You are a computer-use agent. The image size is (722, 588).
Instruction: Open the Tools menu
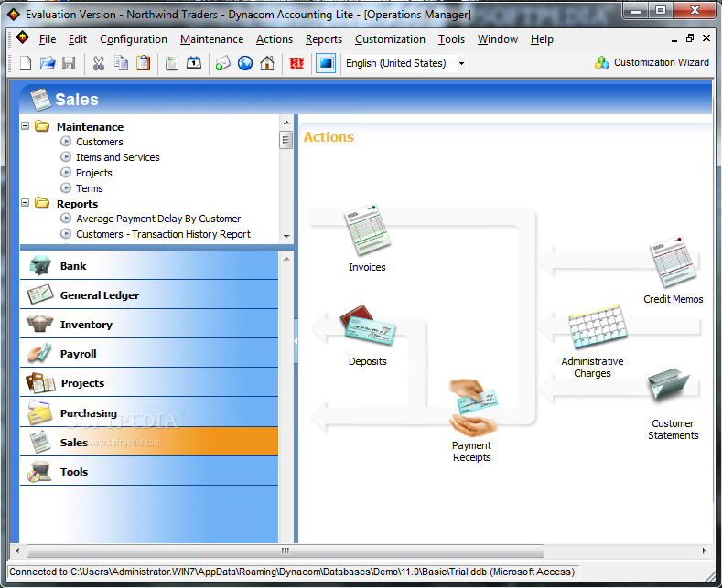coord(451,39)
